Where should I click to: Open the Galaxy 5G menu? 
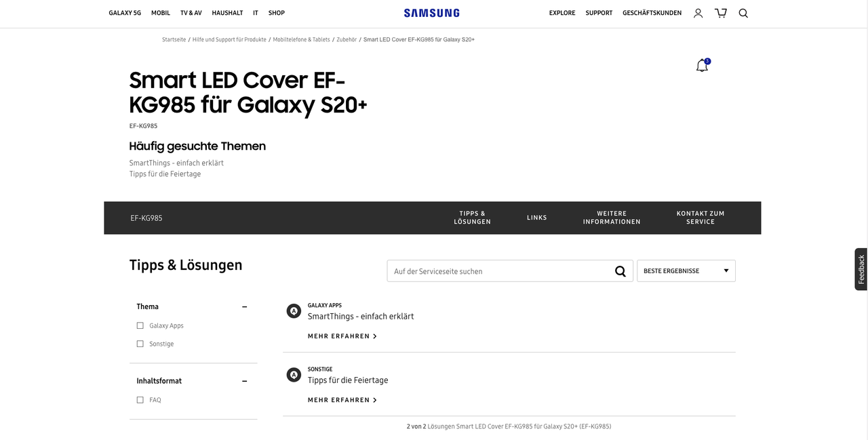pos(125,13)
